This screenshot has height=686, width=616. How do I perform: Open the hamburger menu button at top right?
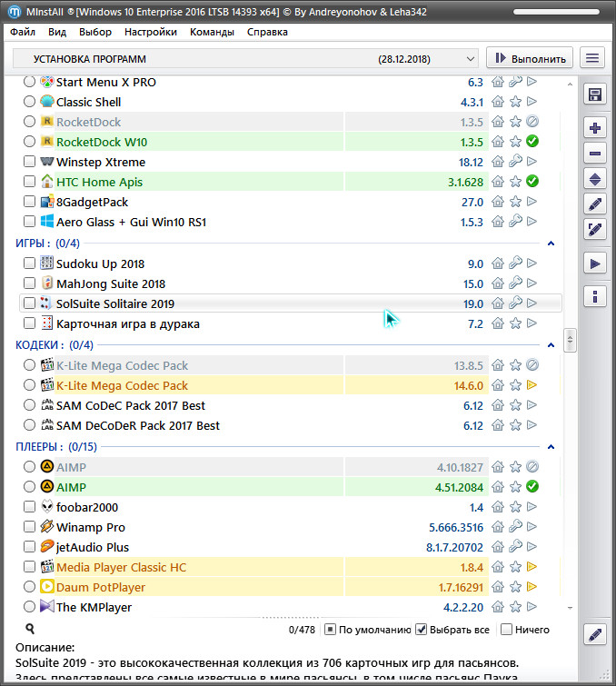pos(592,58)
